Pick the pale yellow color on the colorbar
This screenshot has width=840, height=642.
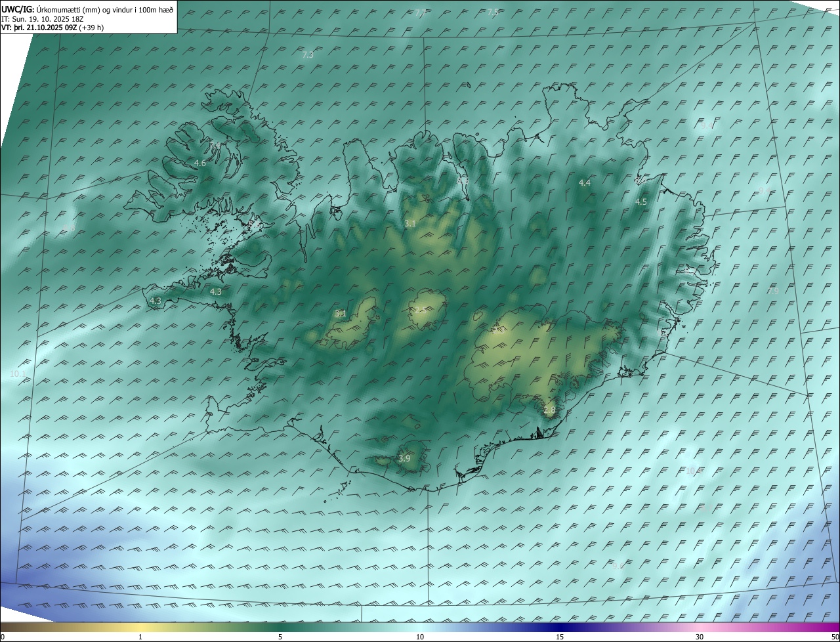(x=140, y=627)
